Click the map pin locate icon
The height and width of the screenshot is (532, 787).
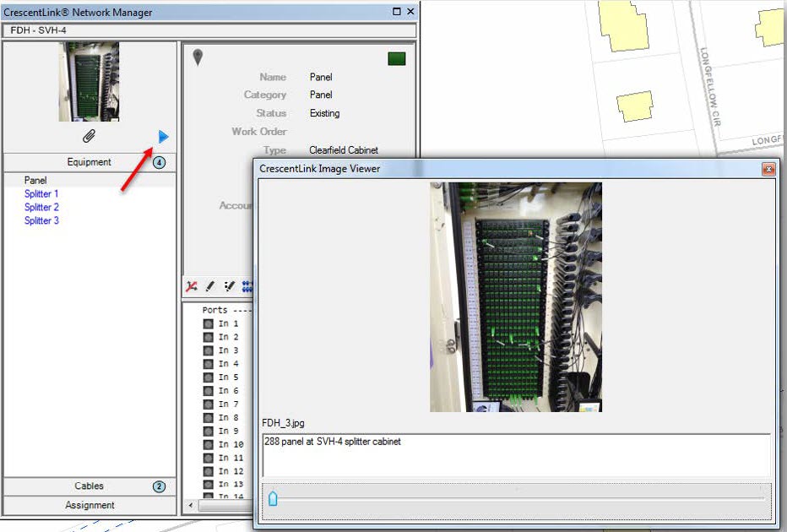tap(198, 57)
